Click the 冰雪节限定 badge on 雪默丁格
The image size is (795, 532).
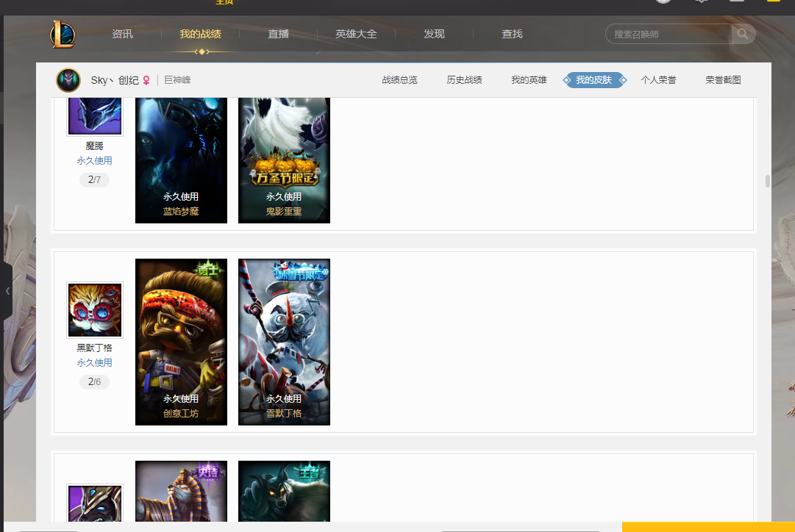coord(302,273)
